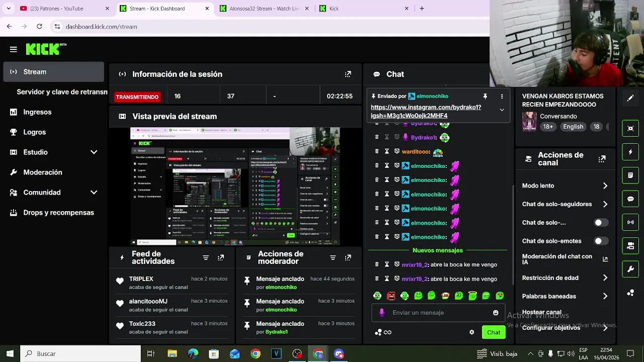Open the emoji picker in message box
Viewport: 644px width, 362px height.
[x=496, y=313]
